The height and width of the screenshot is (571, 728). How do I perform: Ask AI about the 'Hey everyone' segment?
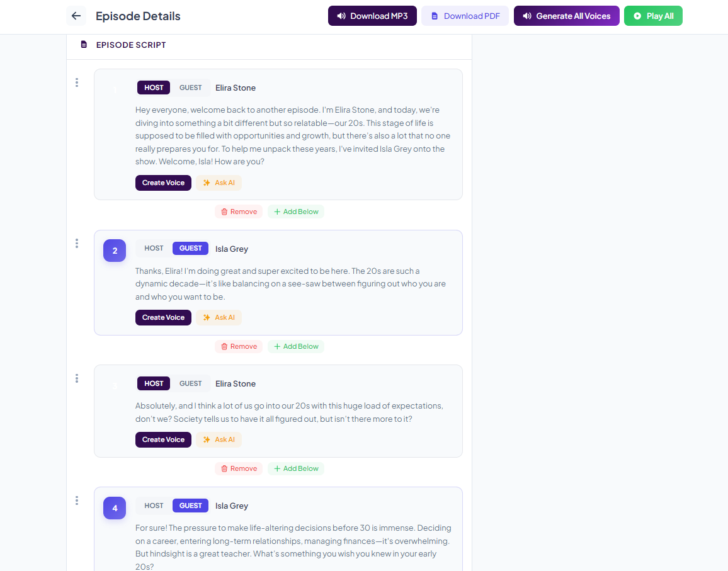tap(219, 183)
